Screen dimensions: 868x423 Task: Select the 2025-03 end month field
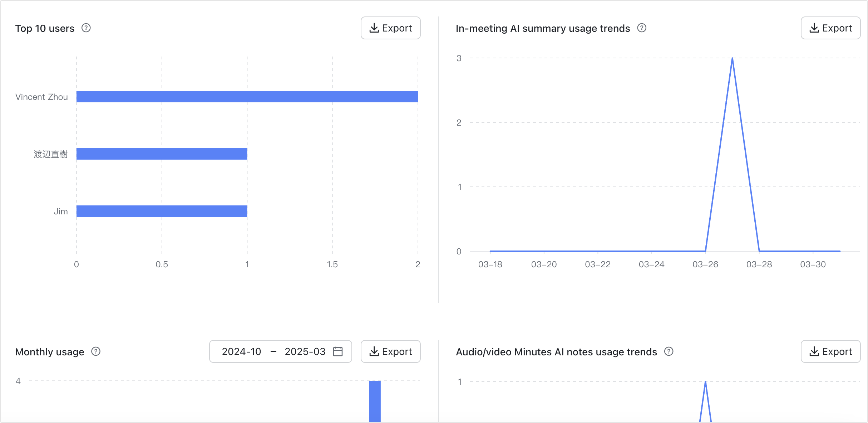tap(305, 351)
